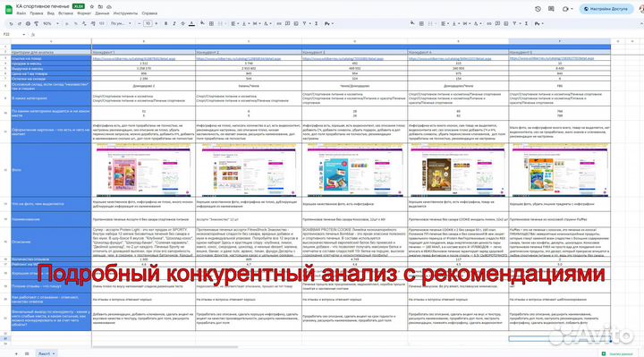Toggle strikethrough formatting

tap(182, 24)
